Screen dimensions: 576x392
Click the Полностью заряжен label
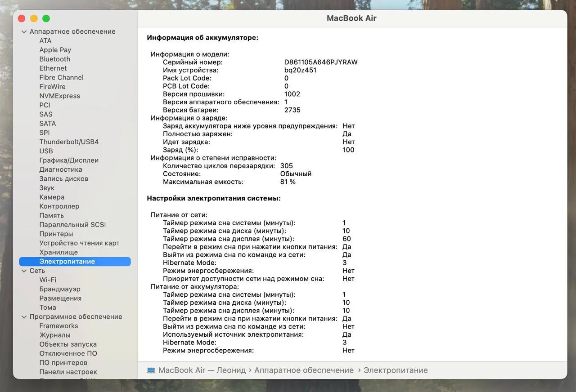(x=198, y=134)
